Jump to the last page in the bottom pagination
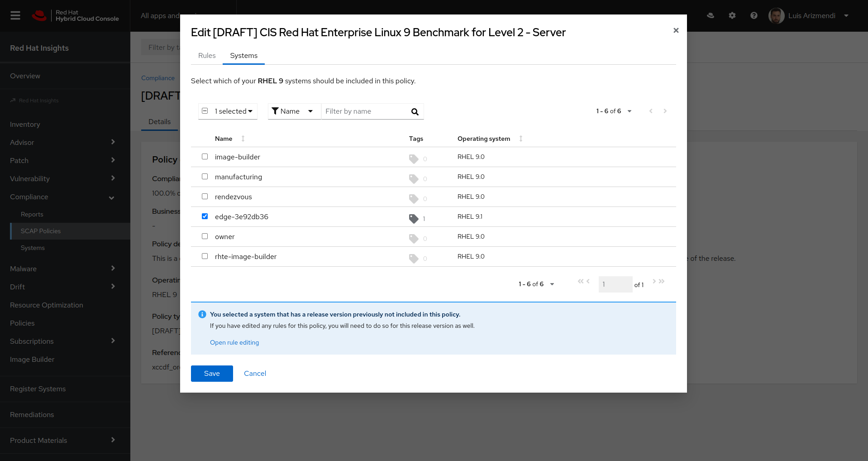 click(662, 281)
